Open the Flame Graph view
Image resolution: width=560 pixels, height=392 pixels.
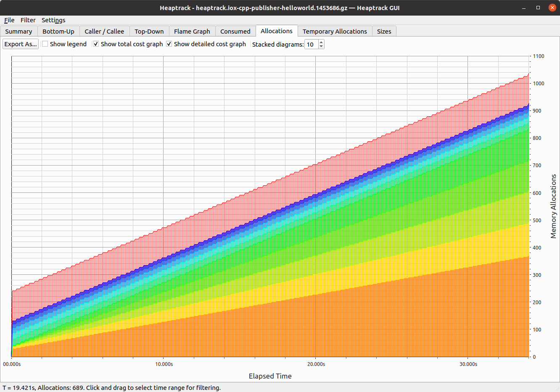click(x=192, y=31)
